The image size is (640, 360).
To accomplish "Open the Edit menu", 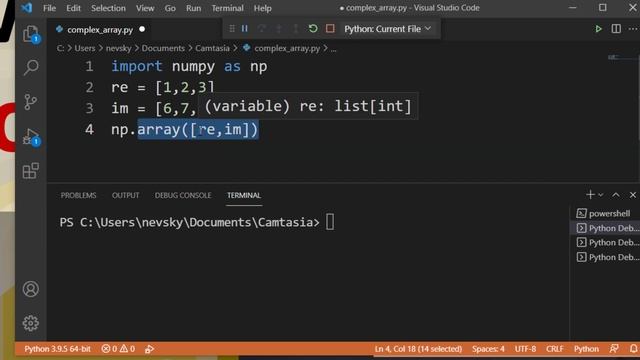I will [73, 8].
